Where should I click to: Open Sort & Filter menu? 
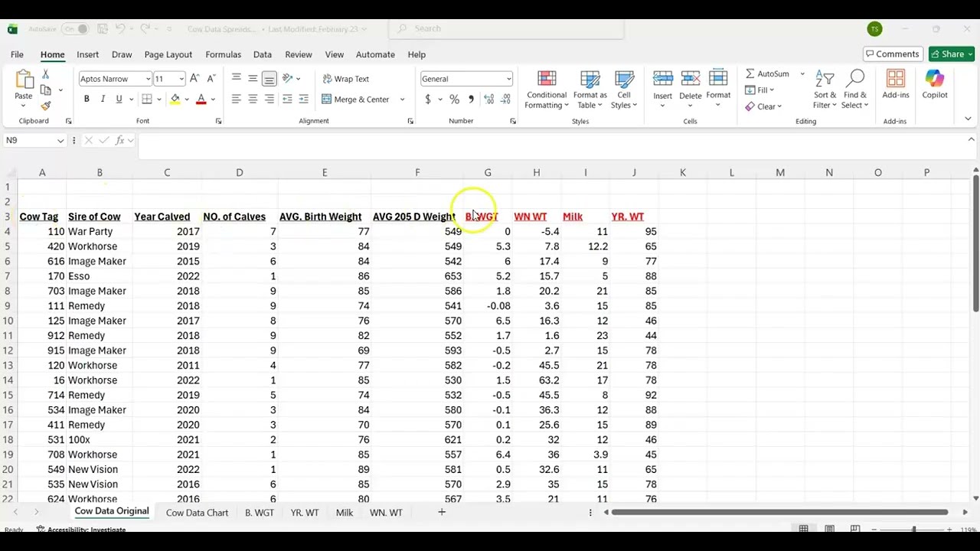point(825,90)
